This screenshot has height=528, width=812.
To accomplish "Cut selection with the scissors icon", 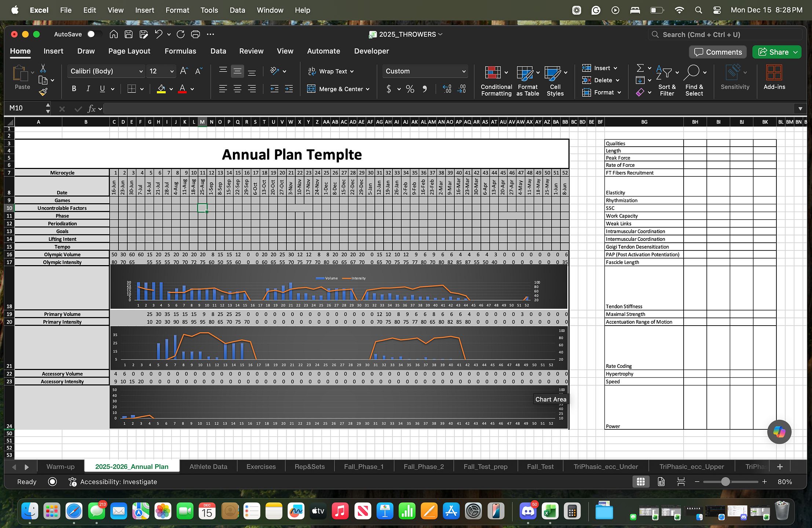I will [43, 68].
